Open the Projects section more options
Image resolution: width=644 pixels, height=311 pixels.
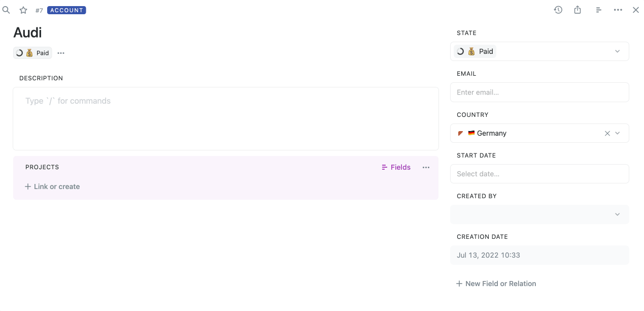coord(426,167)
